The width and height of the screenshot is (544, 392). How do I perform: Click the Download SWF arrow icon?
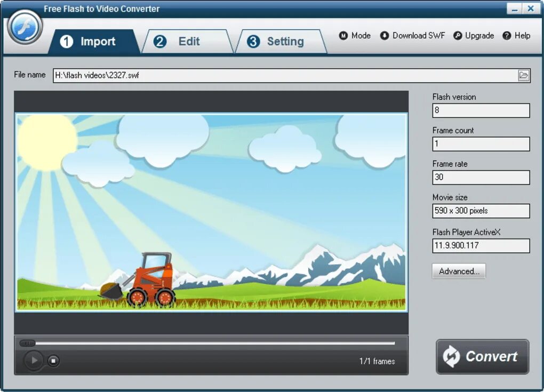[385, 36]
